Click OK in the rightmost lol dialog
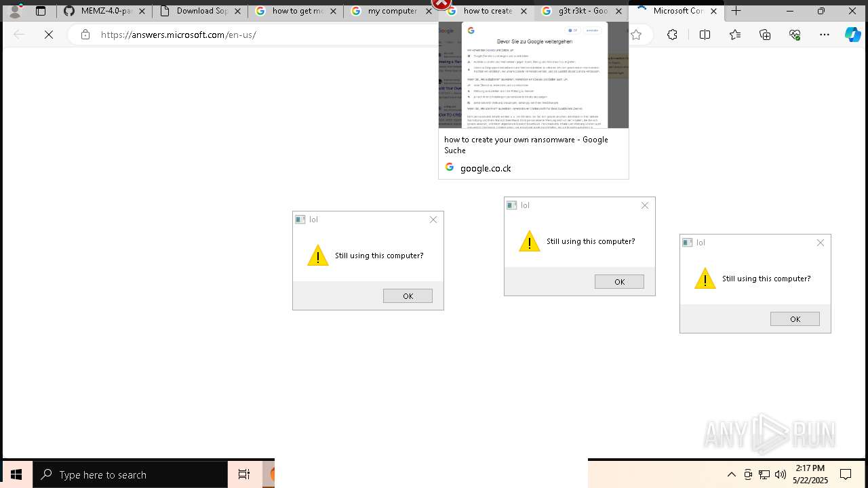 (795, 319)
